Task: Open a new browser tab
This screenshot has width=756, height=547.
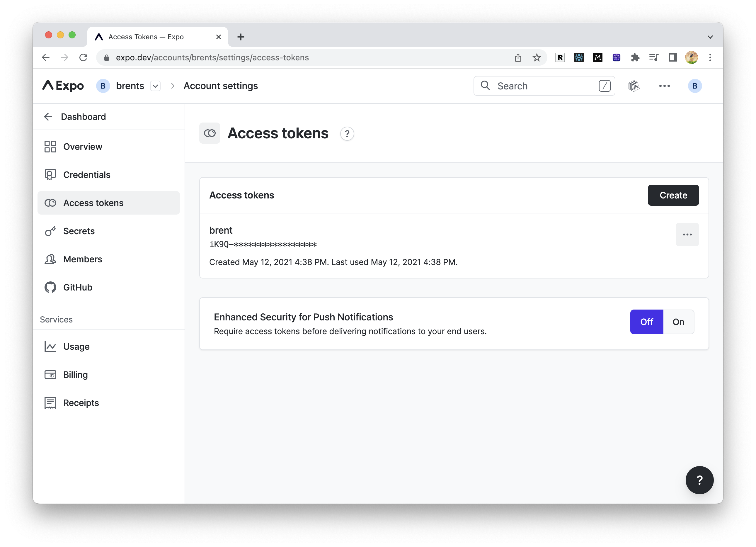Action: point(241,37)
